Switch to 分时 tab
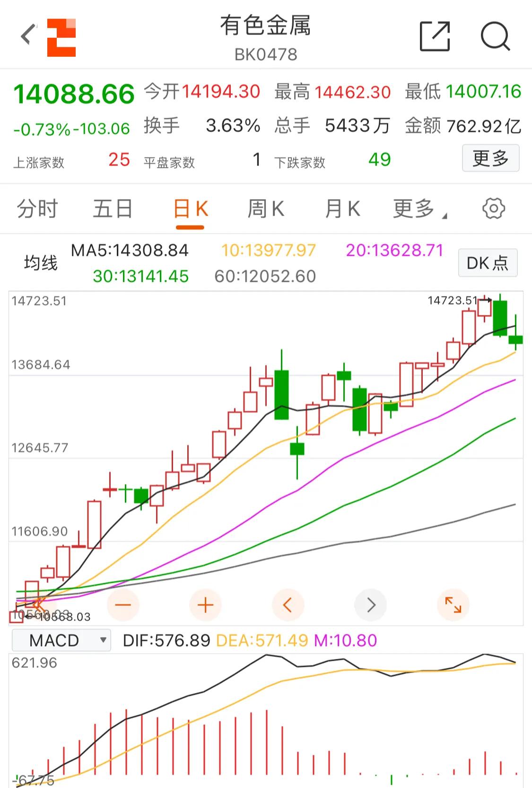The image size is (532, 788). click(x=37, y=209)
